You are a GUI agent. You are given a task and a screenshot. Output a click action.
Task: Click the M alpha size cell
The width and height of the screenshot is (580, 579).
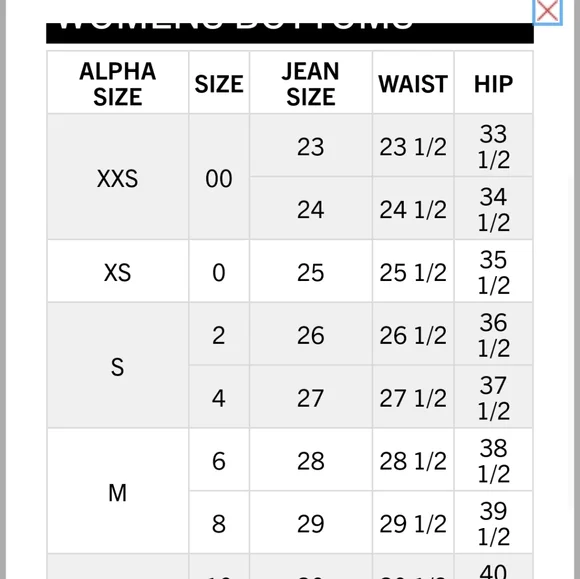(x=118, y=491)
